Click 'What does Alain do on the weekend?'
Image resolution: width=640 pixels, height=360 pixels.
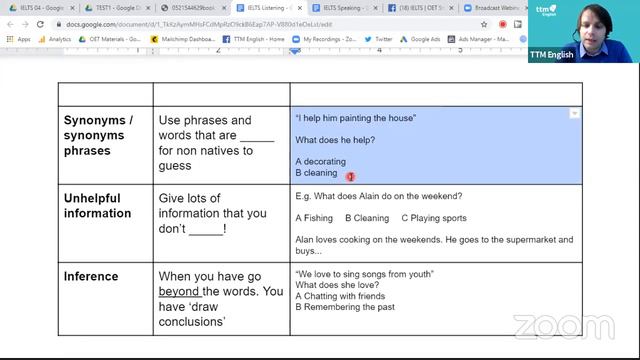pyautogui.click(x=388, y=196)
